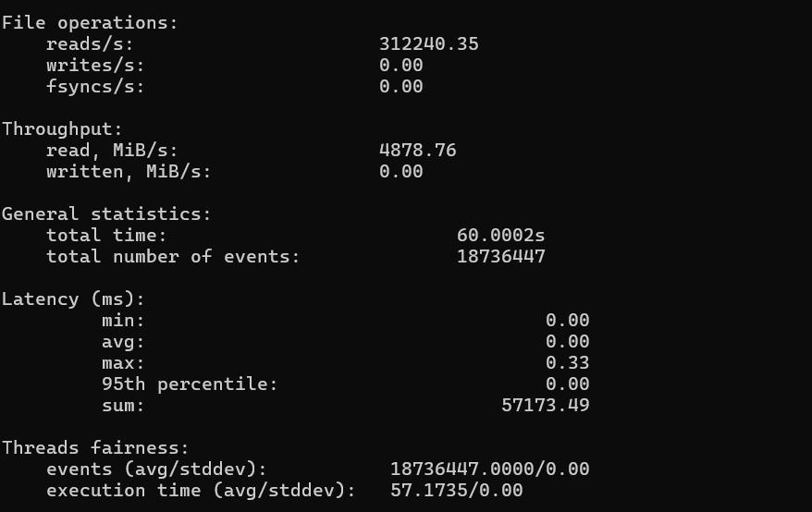Click the read throughput value 4878.76
812x512 pixels.
417,151
